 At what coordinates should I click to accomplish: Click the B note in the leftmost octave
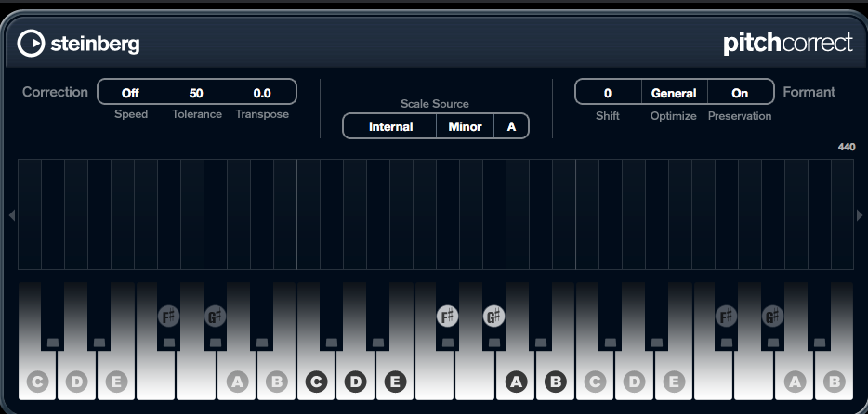277,382
